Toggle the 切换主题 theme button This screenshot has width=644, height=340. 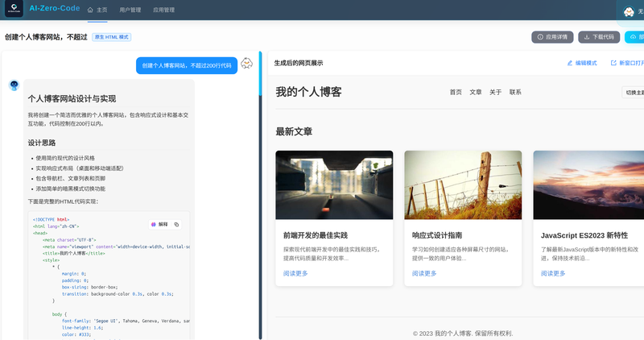(x=634, y=93)
